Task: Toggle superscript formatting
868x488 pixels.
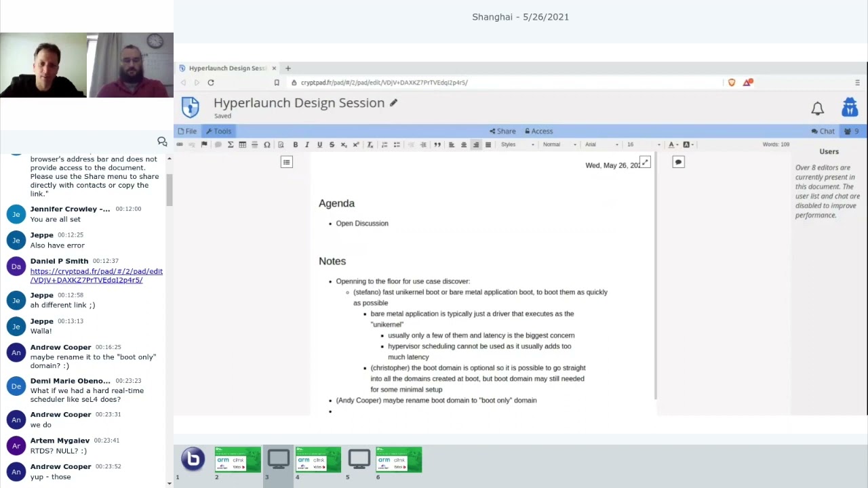Action: (x=356, y=144)
